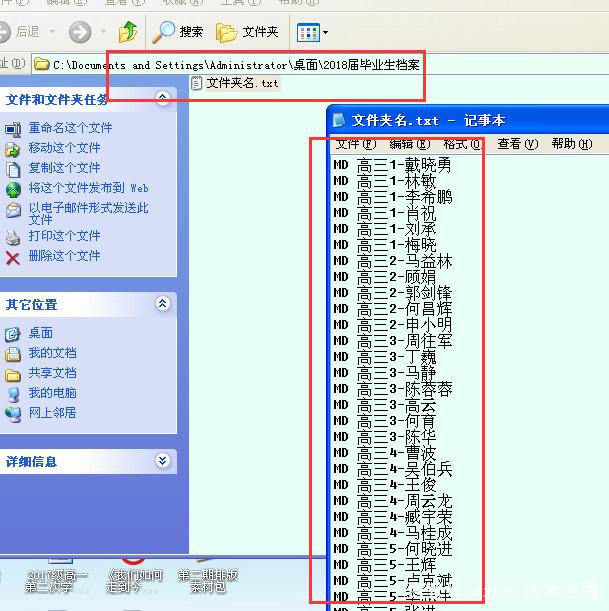Open Notepad 查看(V) menu
This screenshot has width=609, height=611.
click(x=517, y=144)
